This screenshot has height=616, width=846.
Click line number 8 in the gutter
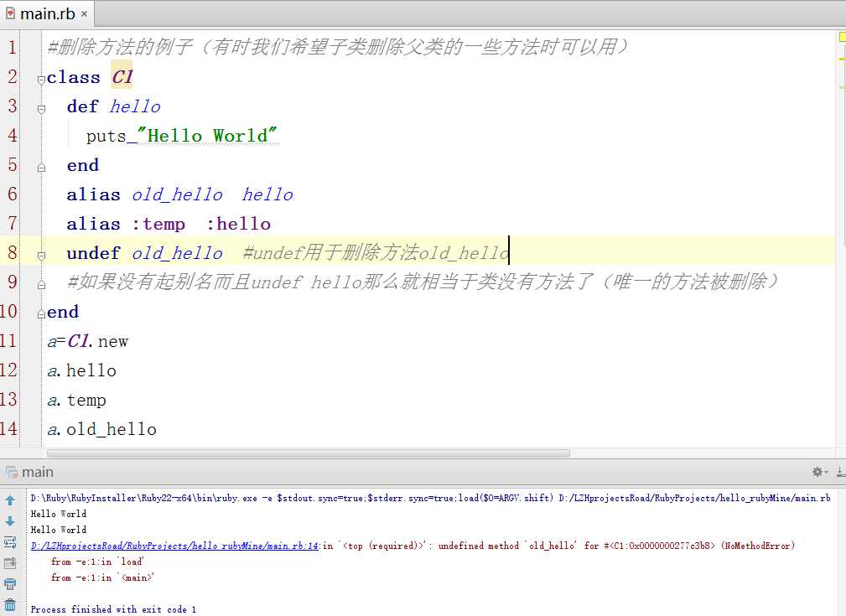tap(12, 252)
